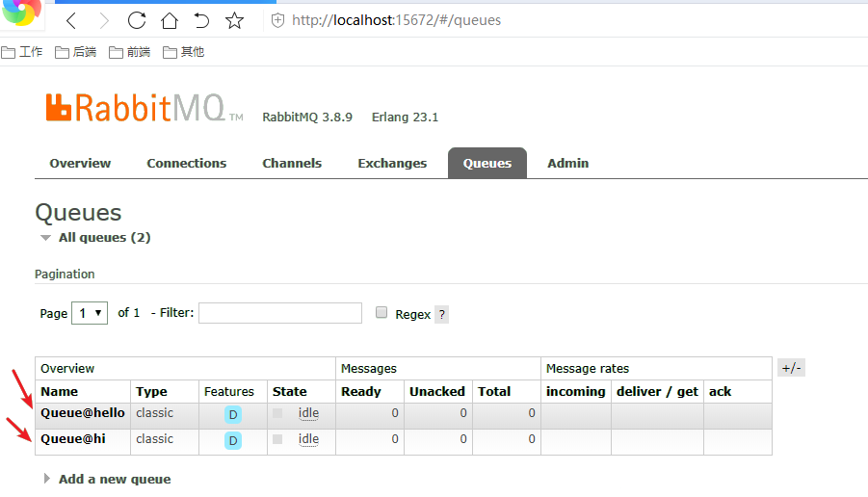Click the D durable badge for Queue@hello

point(233,414)
